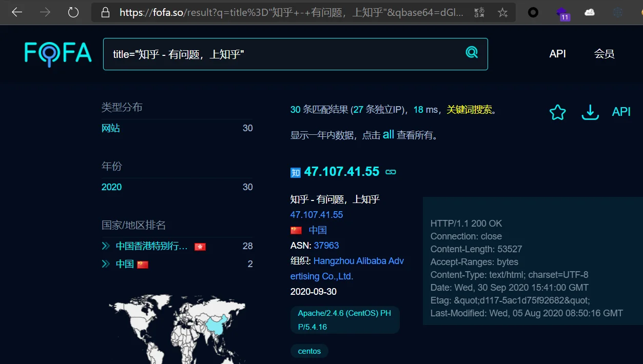
Task: Click the dark globe extension icon
Action: 618,12
